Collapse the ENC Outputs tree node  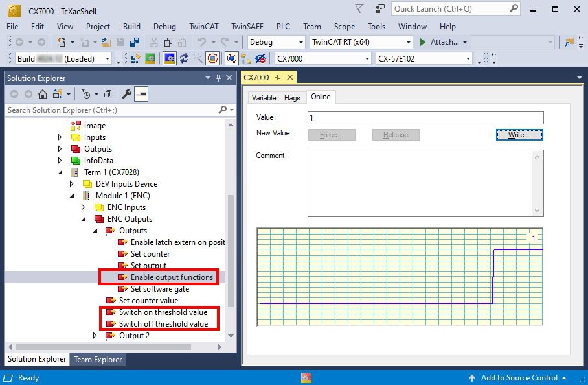[84, 219]
